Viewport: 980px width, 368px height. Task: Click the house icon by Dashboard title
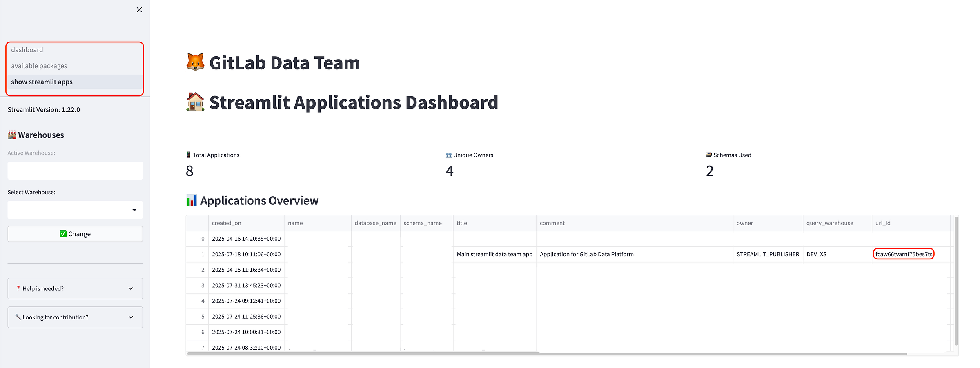point(195,102)
